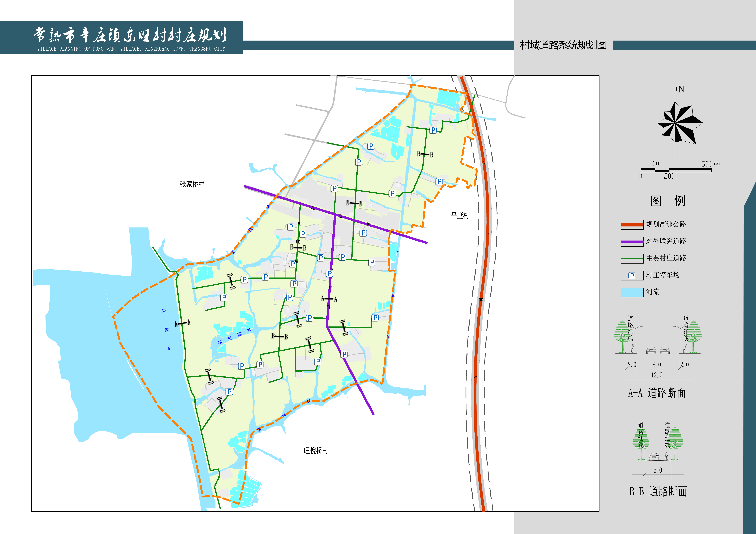The height and width of the screenshot is (534, 756).
Task: Click the 500 (米) scale label
Action: pos(711,164)
